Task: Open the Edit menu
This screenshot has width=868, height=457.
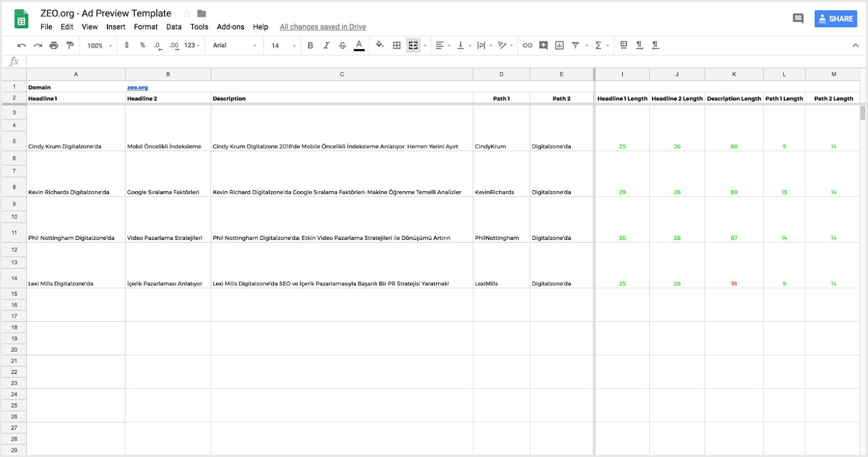Action: click(x=67, y=27)
